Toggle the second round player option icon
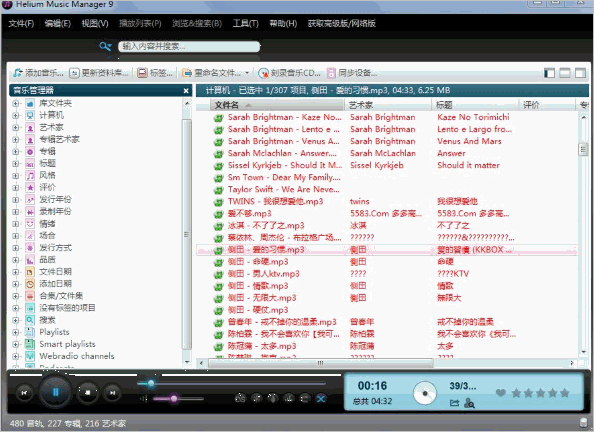594x432 pixels. (x=257, y=398)
